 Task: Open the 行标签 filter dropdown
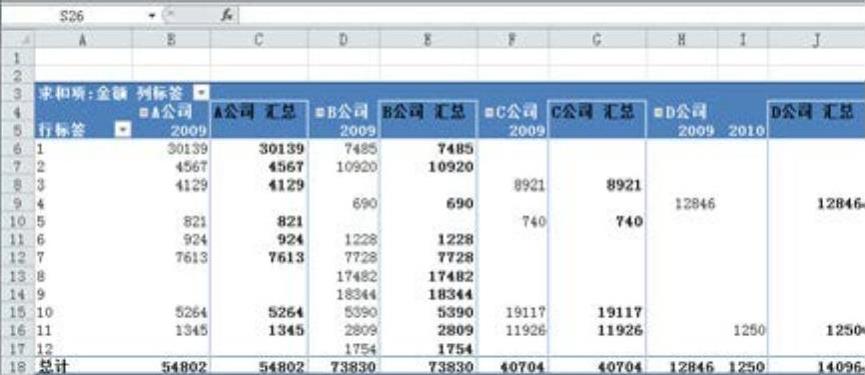pyautogui.click(x=124, y=130)
